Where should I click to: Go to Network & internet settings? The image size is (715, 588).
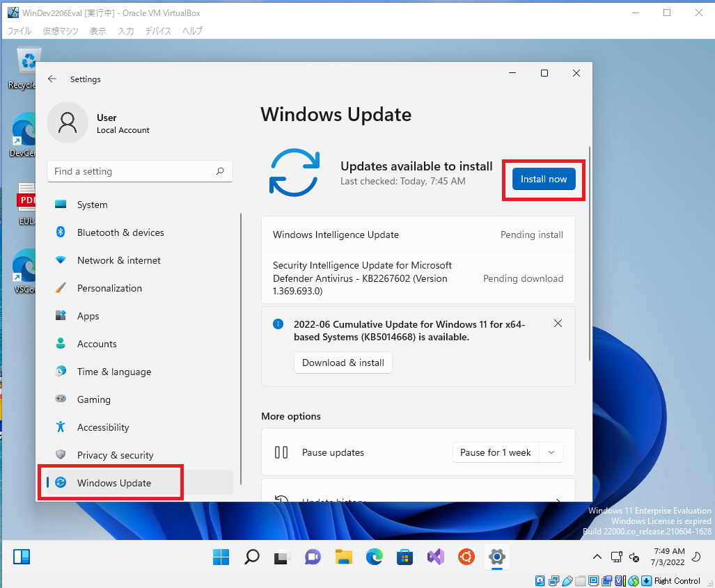139,260
